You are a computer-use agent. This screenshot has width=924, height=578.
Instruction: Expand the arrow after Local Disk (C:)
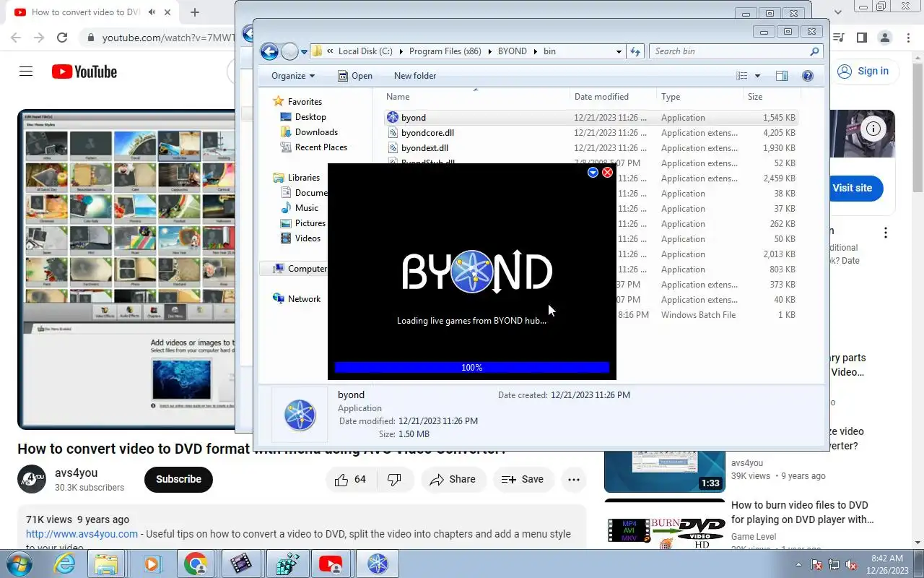[x=401, y=51]
